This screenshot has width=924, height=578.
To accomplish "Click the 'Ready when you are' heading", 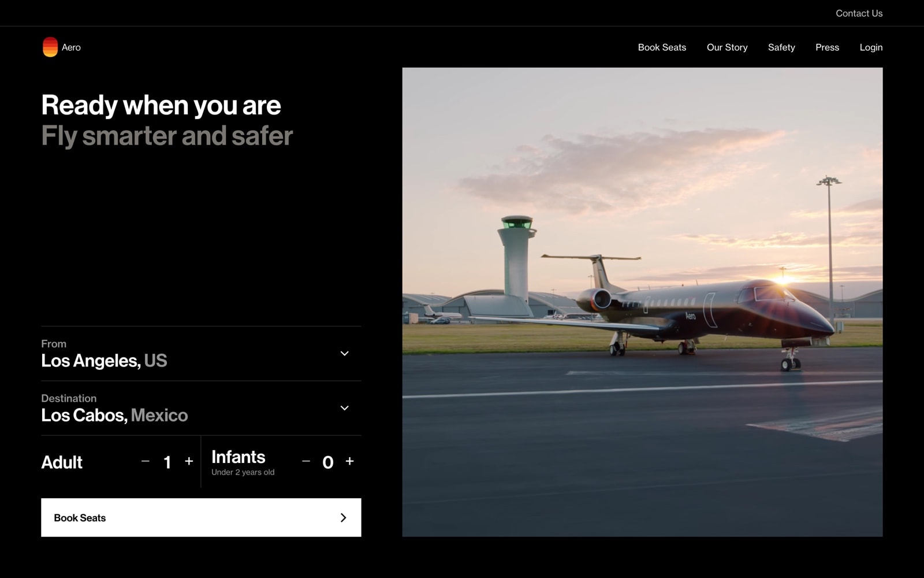I will coord(161,105).
